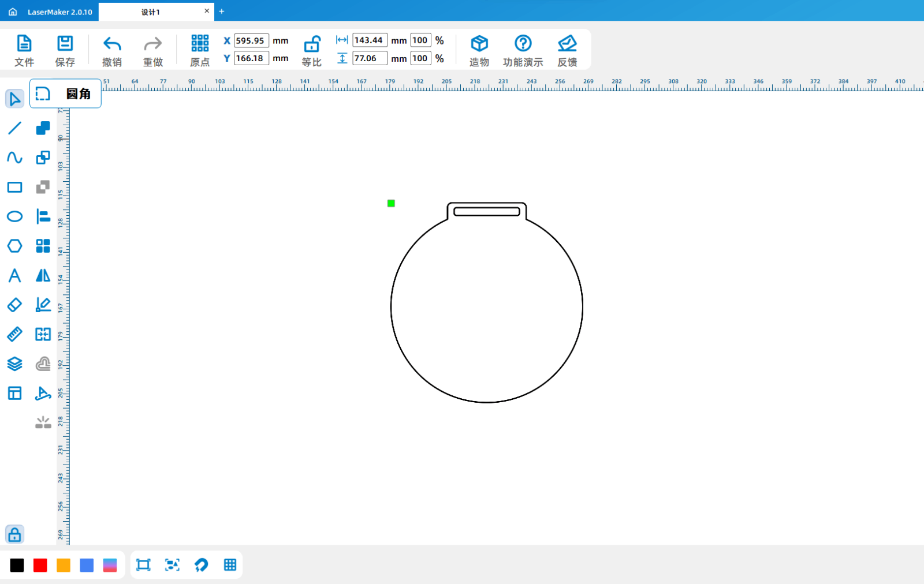The image size is (924, 584).
Task: Switch to the 设计1 tab
Action: tap(151, 12)
